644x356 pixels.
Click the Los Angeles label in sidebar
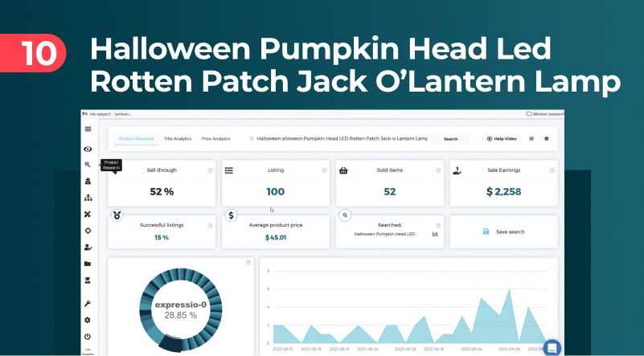(88, 351)
